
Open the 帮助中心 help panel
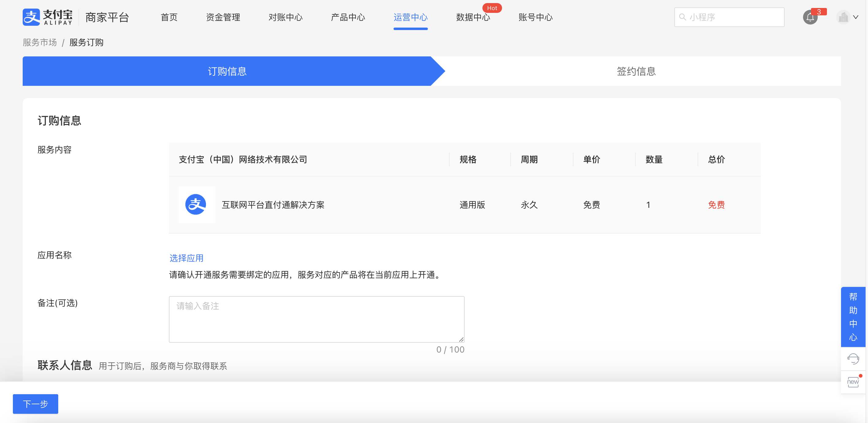853,317
